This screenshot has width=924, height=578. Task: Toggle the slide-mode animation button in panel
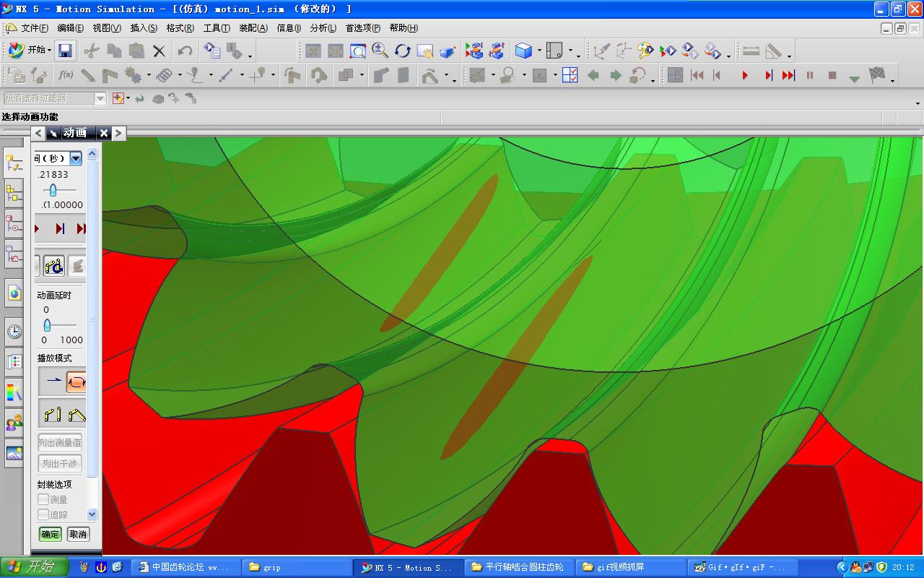coord(53,266)
